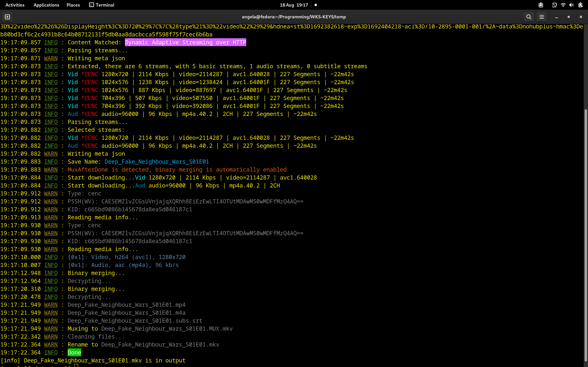Open the clipboard indicator in top bar
The width and height of the screenshot is (588, 367).
tap(541, 5)
